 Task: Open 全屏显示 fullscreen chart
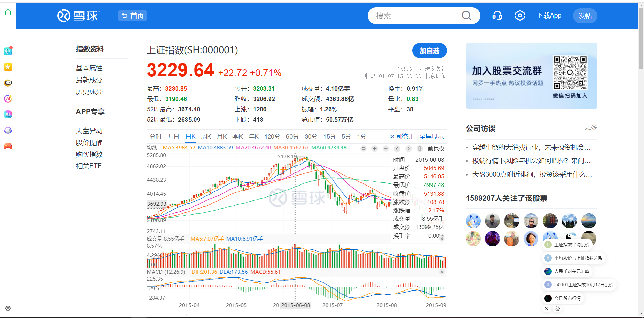pos(432,137)
